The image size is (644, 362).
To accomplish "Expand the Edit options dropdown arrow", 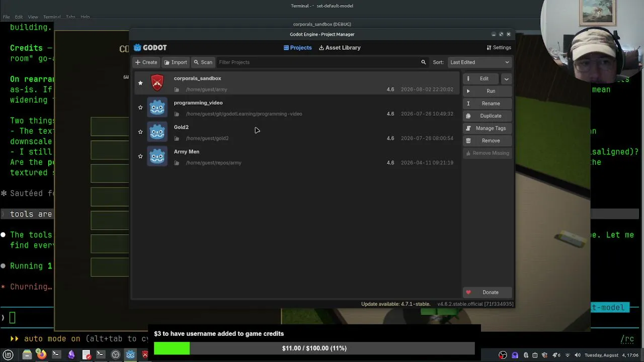I will point(506,79).
